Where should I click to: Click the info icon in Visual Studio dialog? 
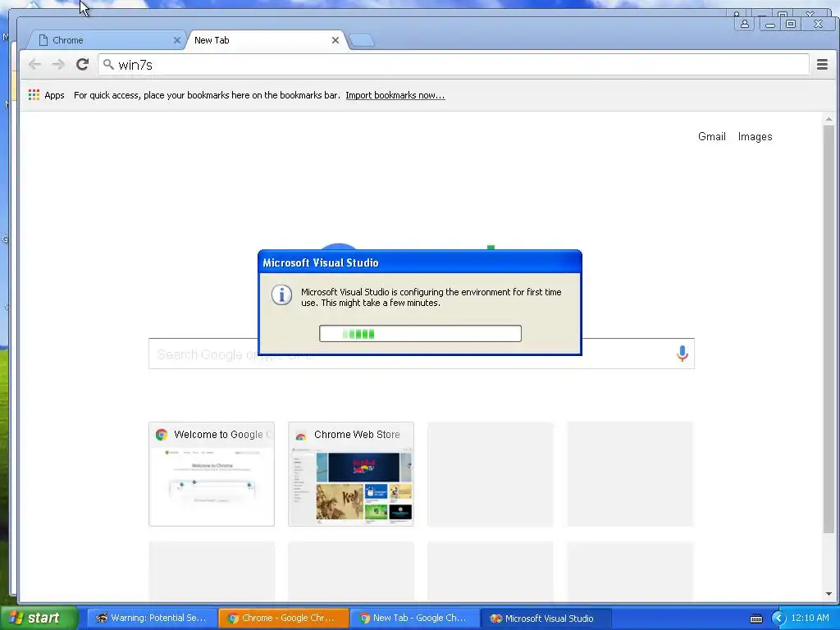281,294
